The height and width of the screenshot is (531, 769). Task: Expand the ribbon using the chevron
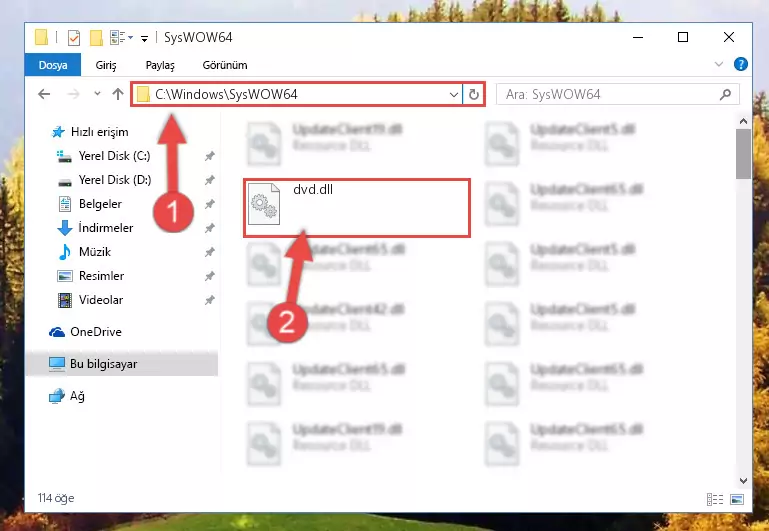coord(719,64)
